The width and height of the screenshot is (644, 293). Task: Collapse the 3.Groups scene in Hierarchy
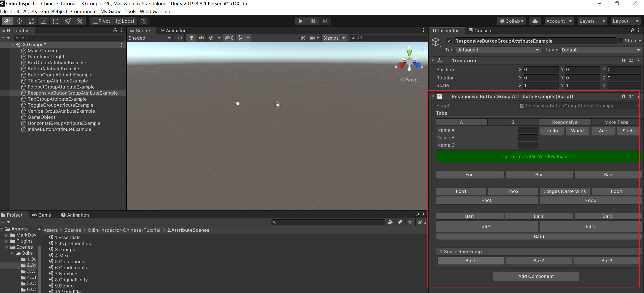13,45
